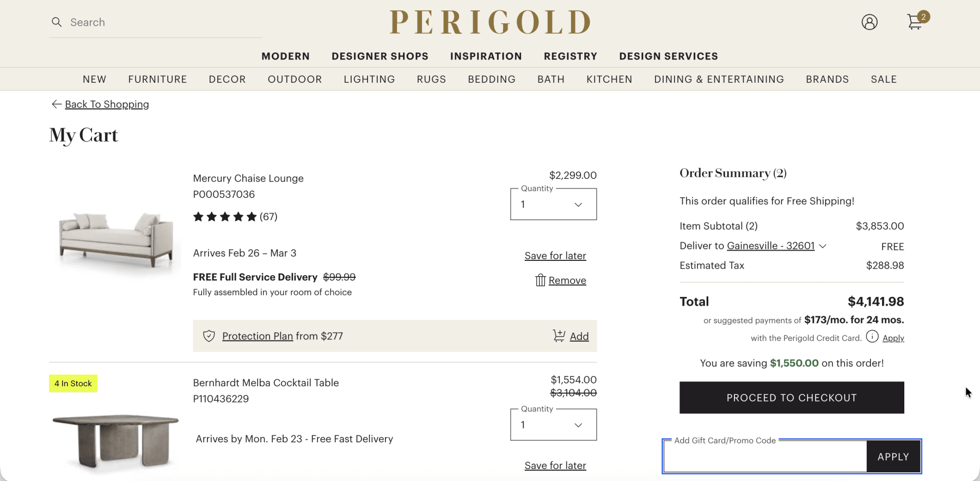Select the SALE menu item

884,79
